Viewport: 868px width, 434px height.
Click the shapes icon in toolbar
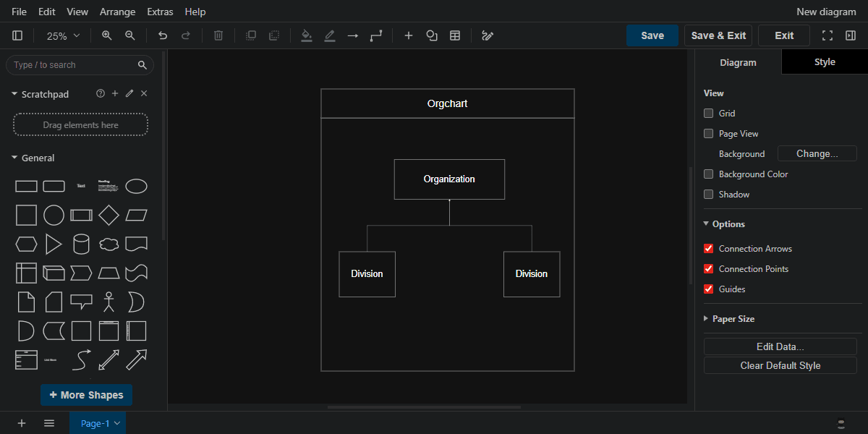tap(432, 35)
